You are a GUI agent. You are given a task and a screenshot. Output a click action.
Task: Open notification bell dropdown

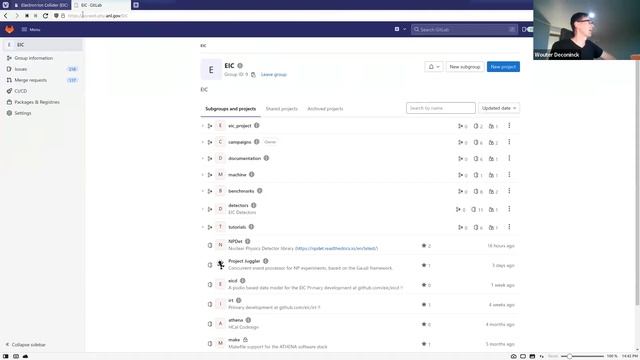[x=433, y=67]
